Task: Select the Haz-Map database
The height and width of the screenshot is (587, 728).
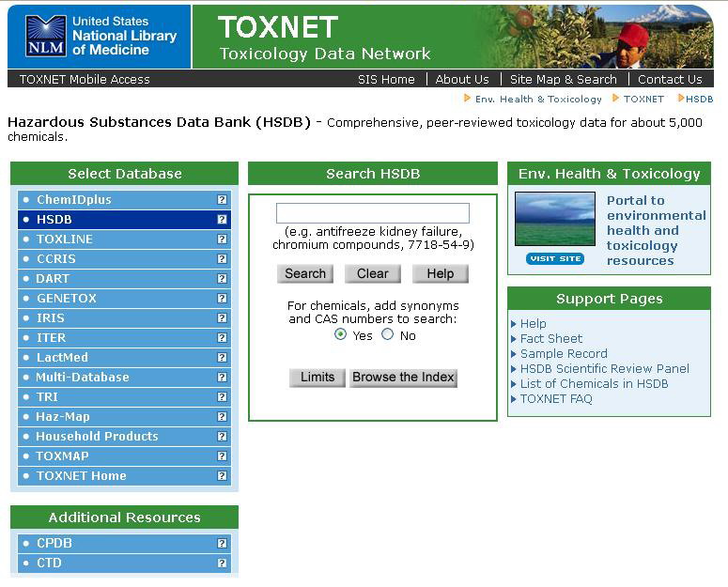Action: click(x=124, y=417)
